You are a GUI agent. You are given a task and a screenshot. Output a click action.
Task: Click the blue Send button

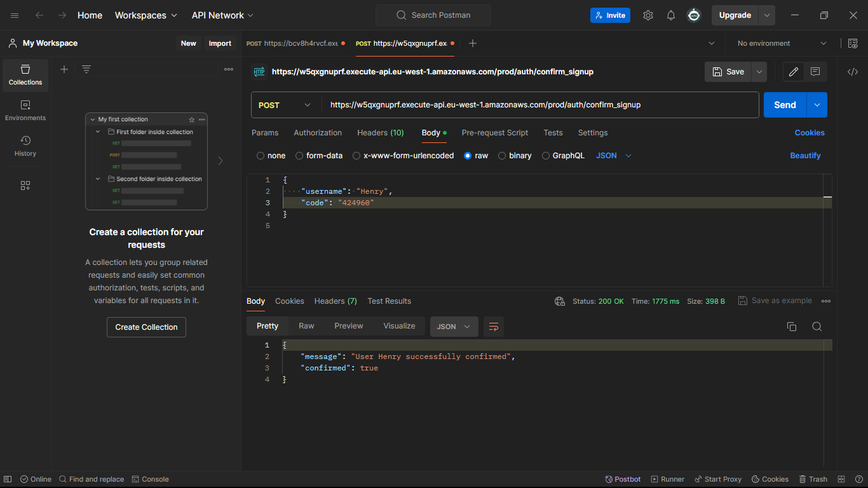[785, 105]
